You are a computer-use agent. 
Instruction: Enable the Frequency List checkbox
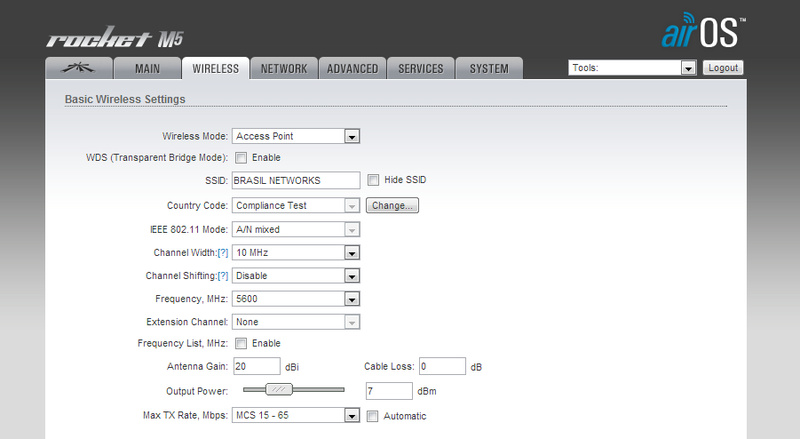pyautogui.click(x=241, y=344)
